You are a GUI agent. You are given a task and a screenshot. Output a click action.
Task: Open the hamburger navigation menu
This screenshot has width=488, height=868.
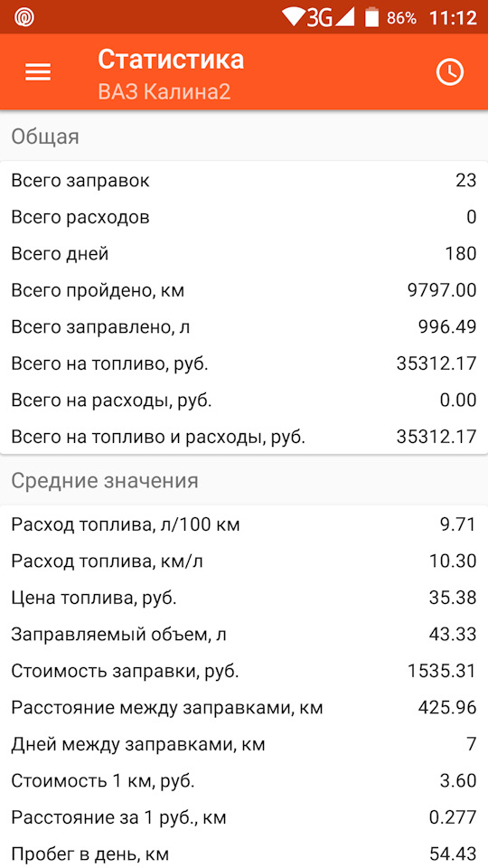pyautogui.click(x=38, y=72)
